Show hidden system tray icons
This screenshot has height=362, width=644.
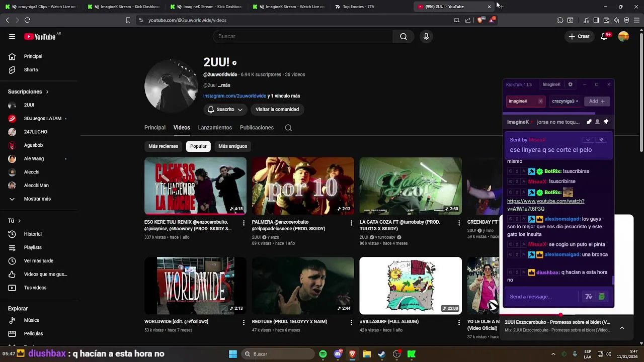[553, 354]
